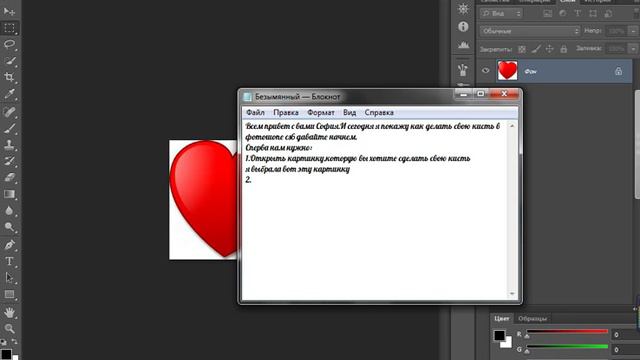Switch to the Образцы tab

pos(532,318)
